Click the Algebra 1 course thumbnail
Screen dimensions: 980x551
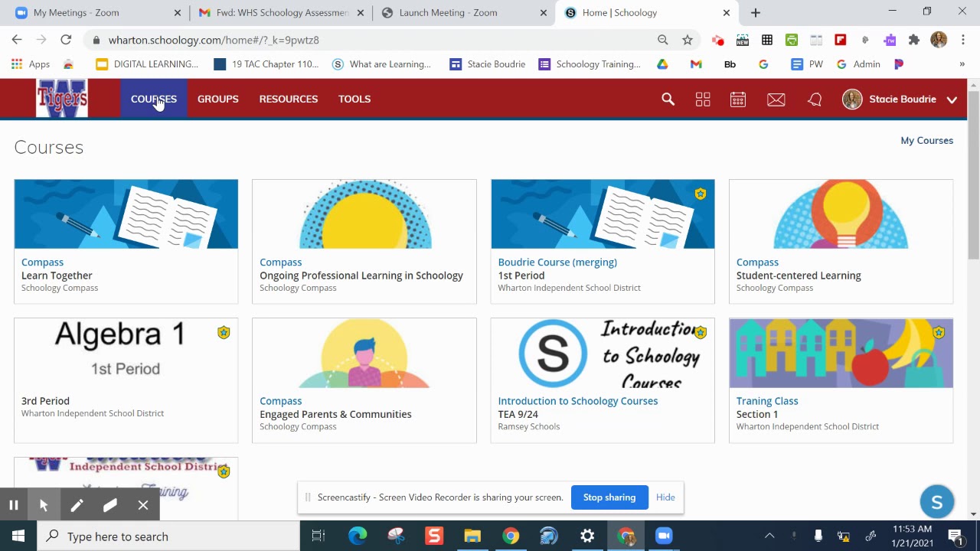[x=126, y=353]
